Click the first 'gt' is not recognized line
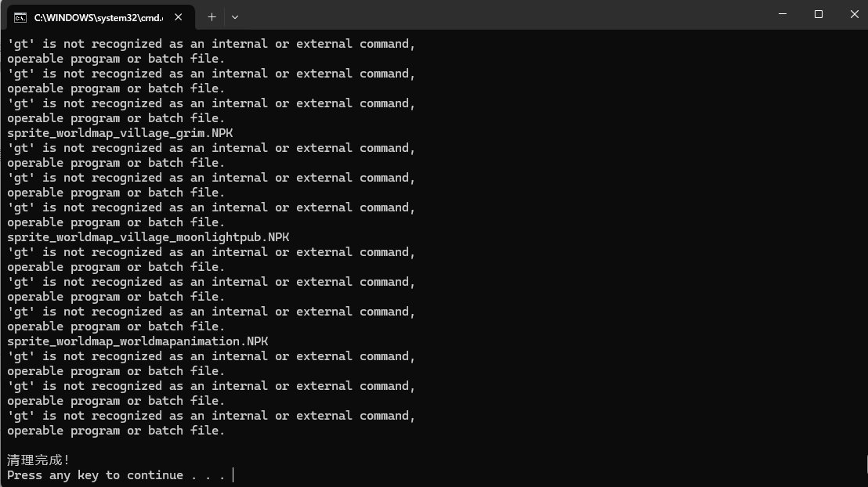 (212, 44)
